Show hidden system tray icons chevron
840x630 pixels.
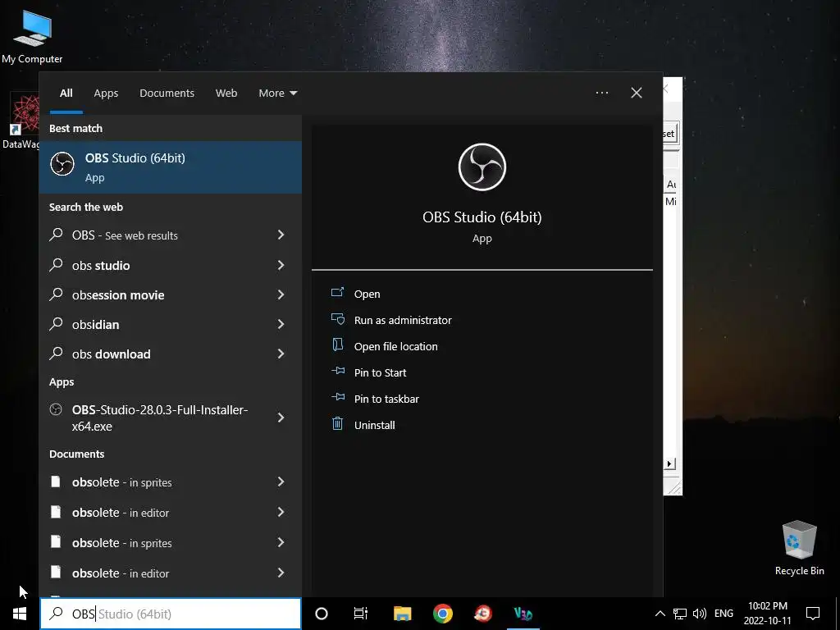660,614
